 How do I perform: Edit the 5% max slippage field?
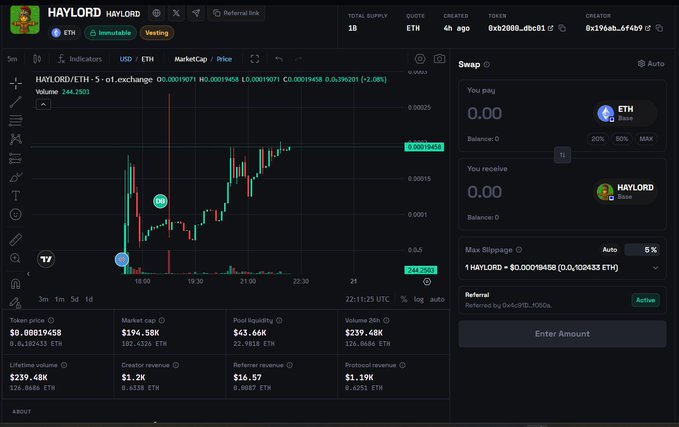pos(643,250)
